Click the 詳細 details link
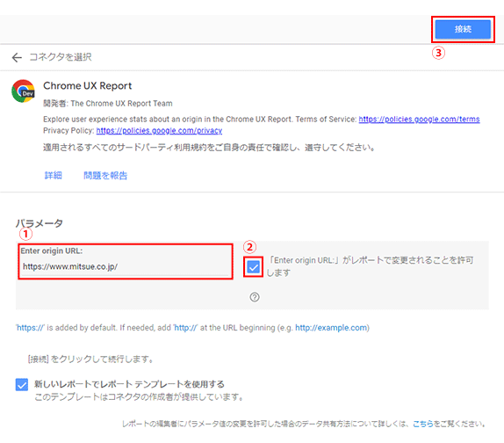 click(53, 175)
